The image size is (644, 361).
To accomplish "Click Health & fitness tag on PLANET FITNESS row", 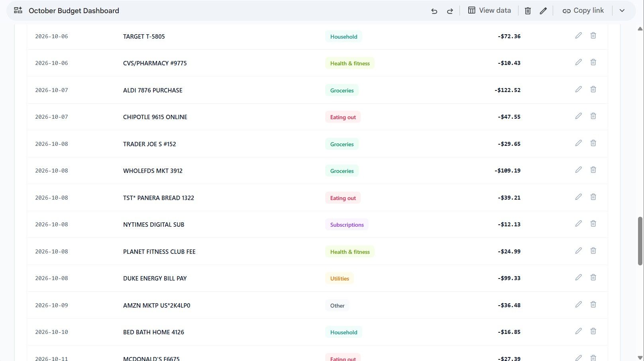I will [x=350, y=252].
